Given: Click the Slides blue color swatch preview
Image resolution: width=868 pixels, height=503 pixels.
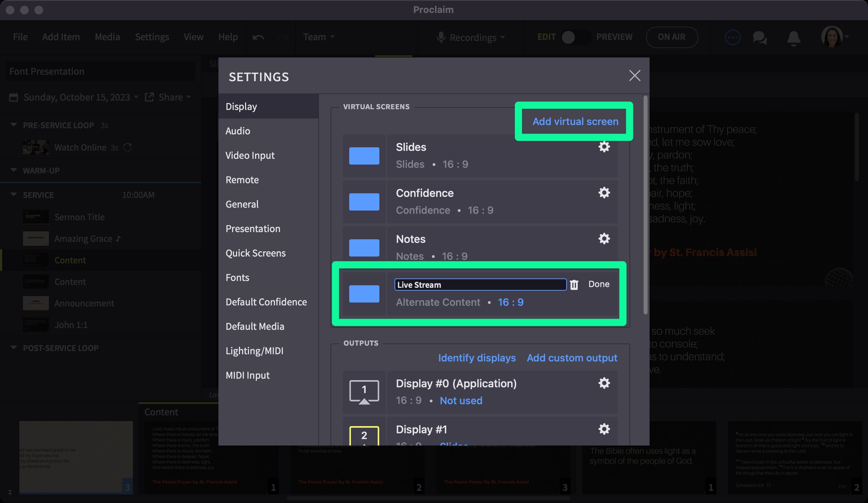Looking at the screenshot, I should [364, 155].
